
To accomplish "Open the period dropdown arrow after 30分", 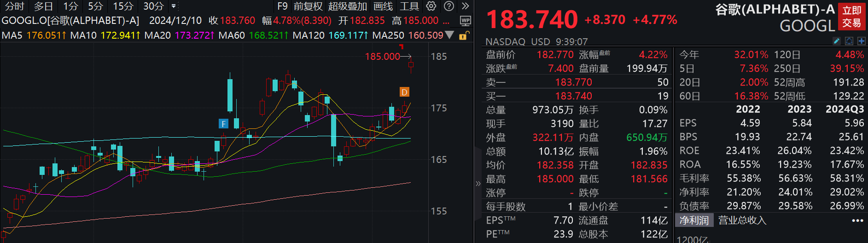I will click(174, 6).
